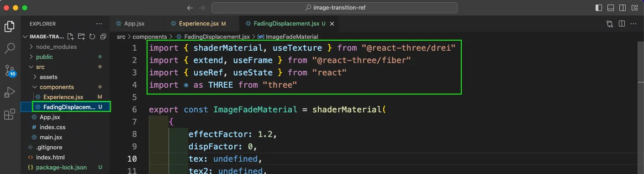Screen dimensions: 644x174
Task: Open Experience.jsx in the file tree
Action: [x=63, y=97]
